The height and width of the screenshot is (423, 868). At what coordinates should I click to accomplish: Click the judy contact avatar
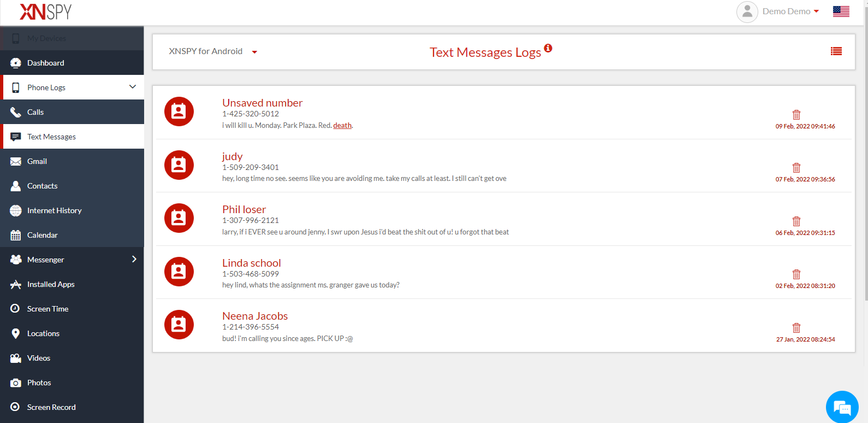coord(179,165)
